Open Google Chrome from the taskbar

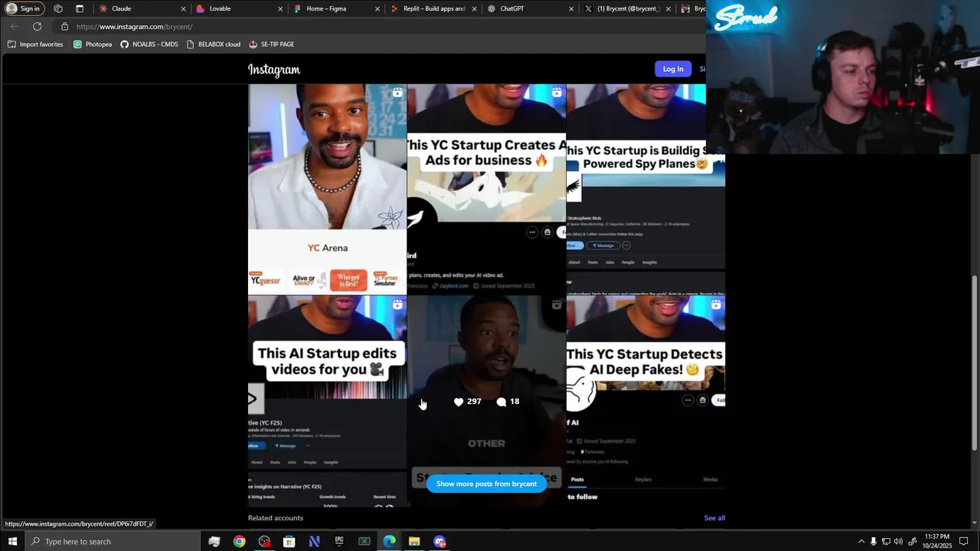[x=240, y=542]
